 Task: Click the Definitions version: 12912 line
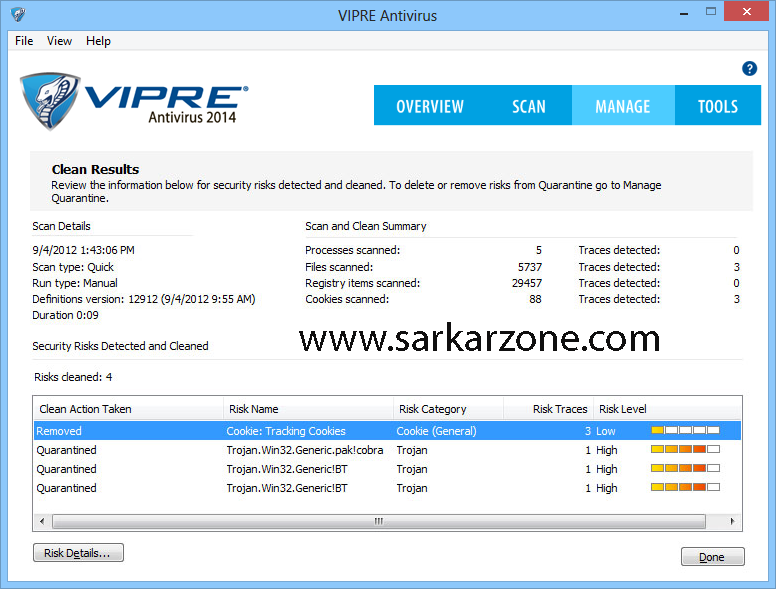[x=144, y=299]
